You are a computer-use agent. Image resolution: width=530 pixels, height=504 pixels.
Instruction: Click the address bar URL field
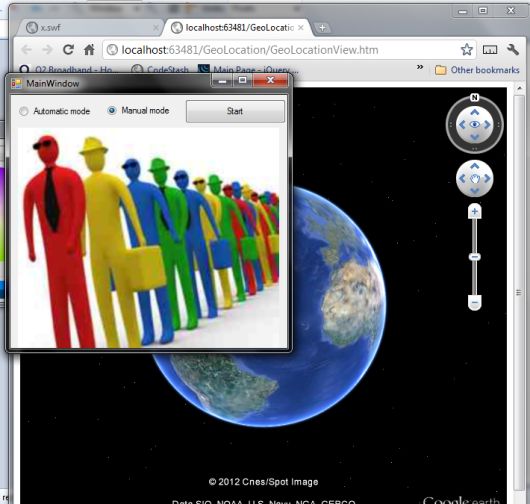coord(289,50)
